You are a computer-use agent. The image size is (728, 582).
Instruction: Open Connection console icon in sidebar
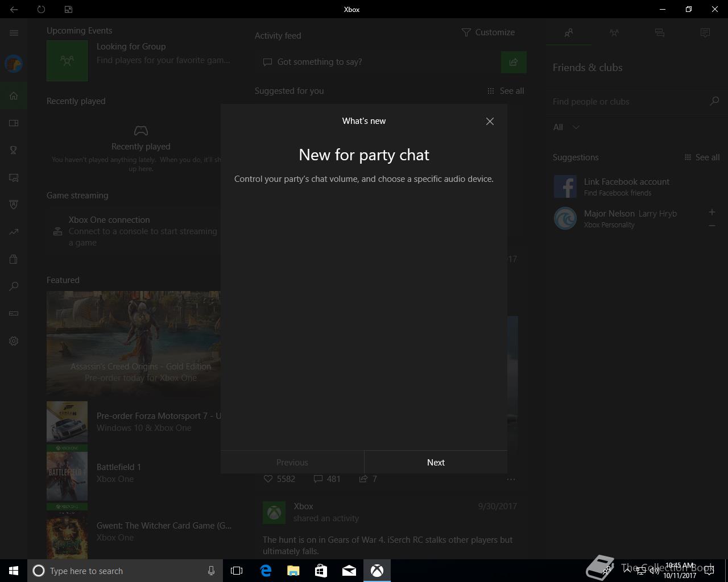[14, 314]
